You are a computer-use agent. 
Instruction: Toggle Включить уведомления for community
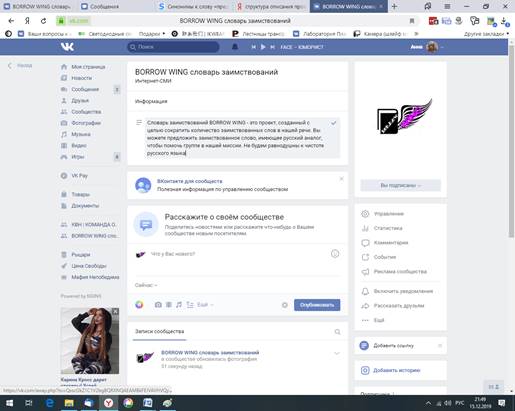[403, 291]
